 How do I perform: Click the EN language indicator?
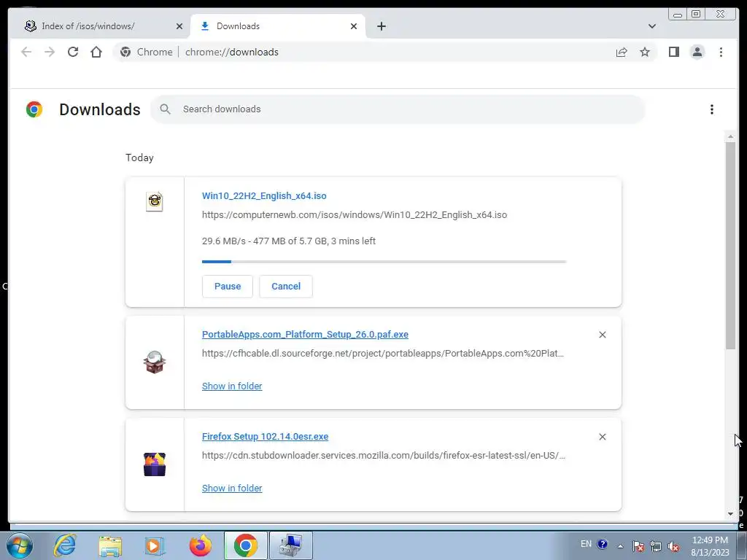tap(586, 544)
